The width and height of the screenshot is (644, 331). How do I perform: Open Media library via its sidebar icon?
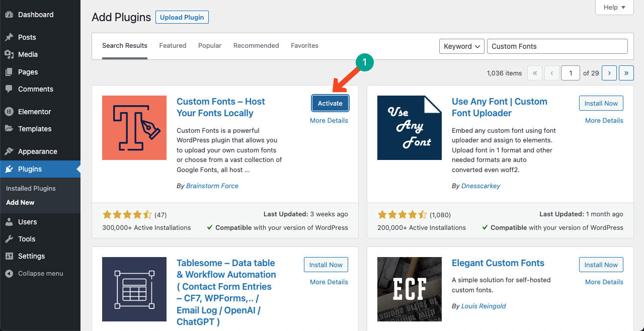point(9,54)
